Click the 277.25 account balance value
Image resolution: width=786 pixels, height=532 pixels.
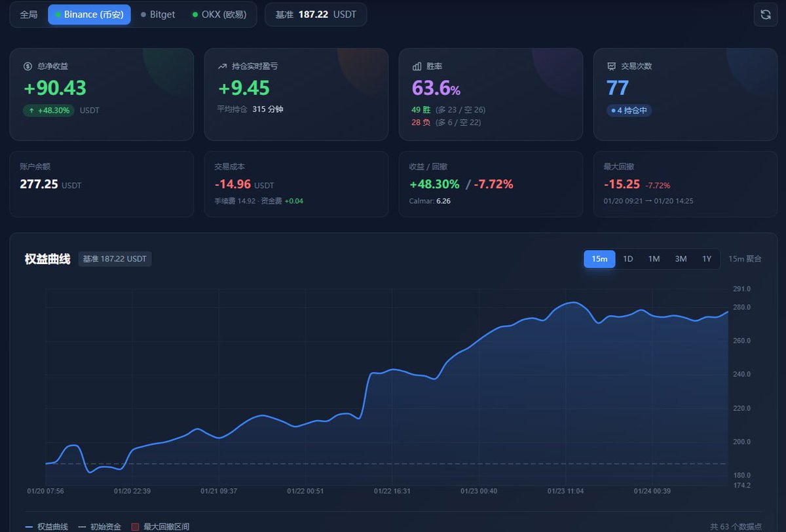click(x=39, y=184)
